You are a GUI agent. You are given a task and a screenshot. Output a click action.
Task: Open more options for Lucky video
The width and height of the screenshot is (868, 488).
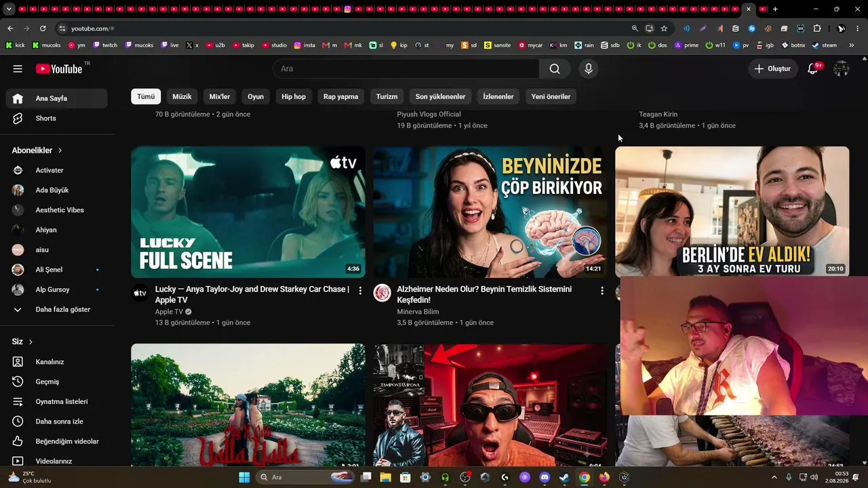click(360, 291)
